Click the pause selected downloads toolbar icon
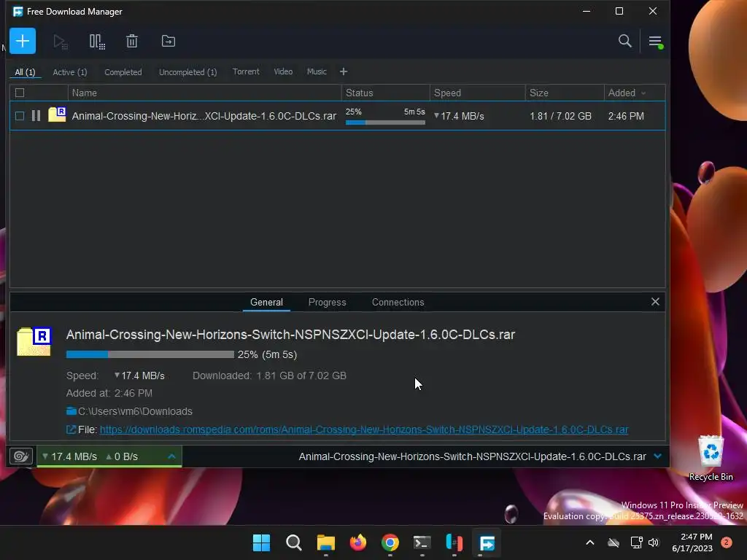This screenshot has height=560, width=747. click(97, 42)
